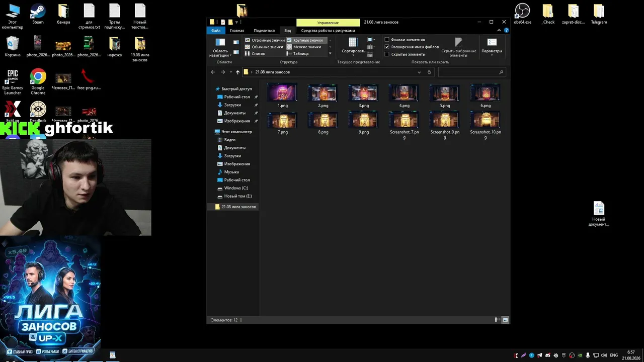The height and width of the screenshot is (362, 644).
Task: Open the Файл menu tab
Action: coord(216,30)
